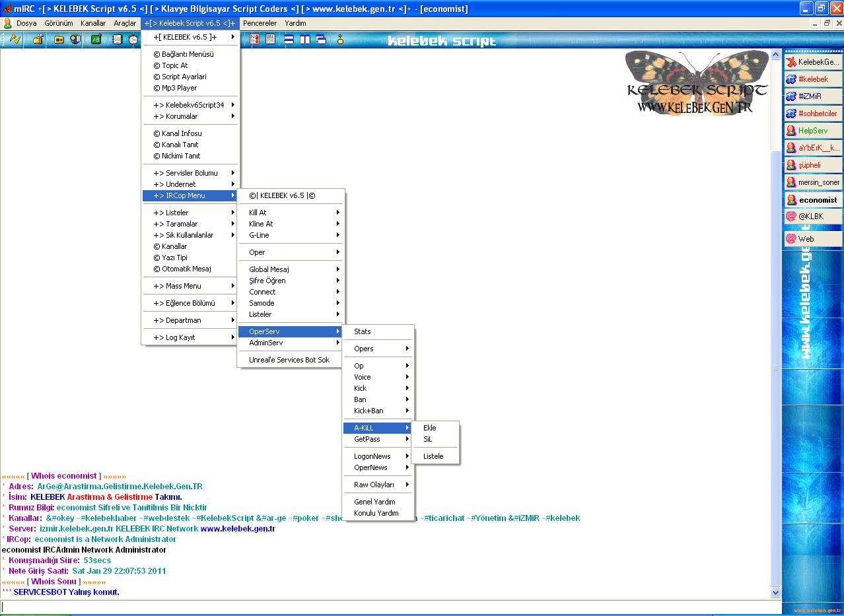
Task: Tile windows vertically toolbar icon
Action: pyautogui.click(x=305, y=40)
